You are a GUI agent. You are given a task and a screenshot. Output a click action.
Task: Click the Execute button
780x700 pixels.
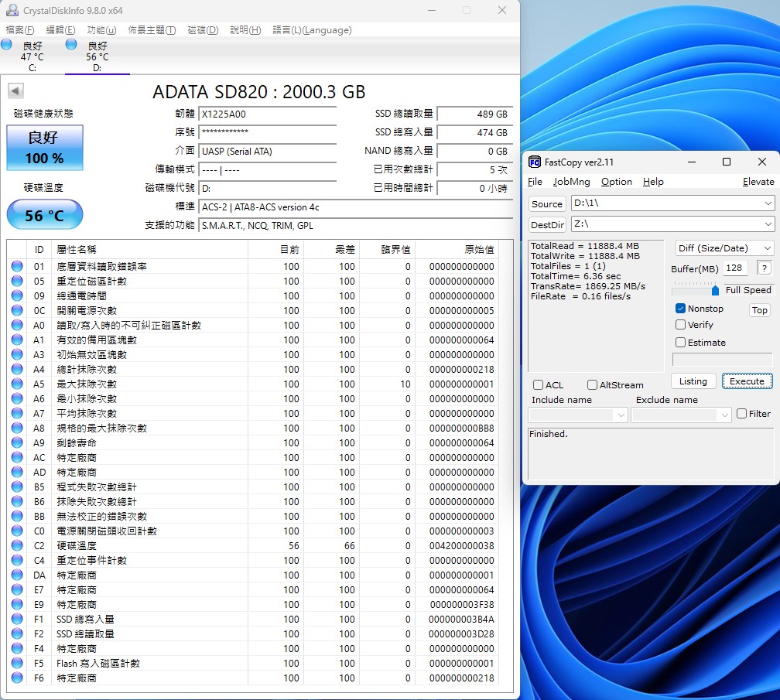[747, 381]
